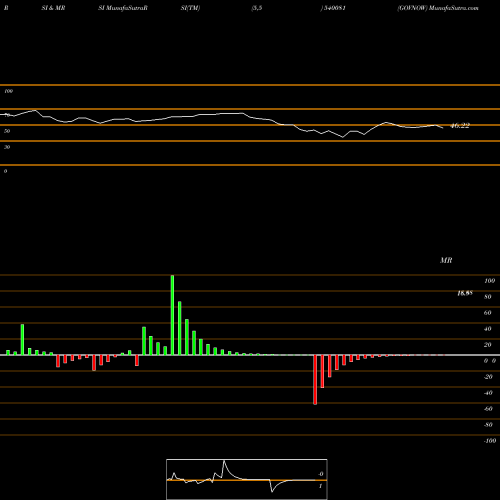Viewport: 500px width, 500px height.
Task: Click the MR panel title label
Action: click(446, 260)
